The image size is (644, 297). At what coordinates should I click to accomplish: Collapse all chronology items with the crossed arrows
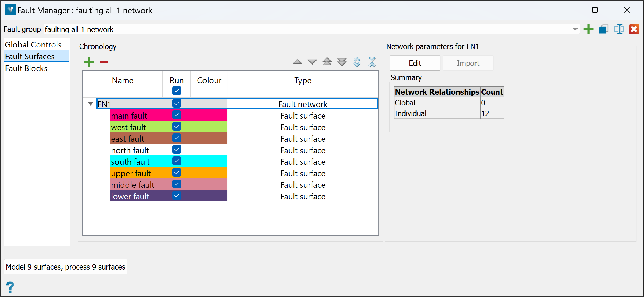(372, 62)
